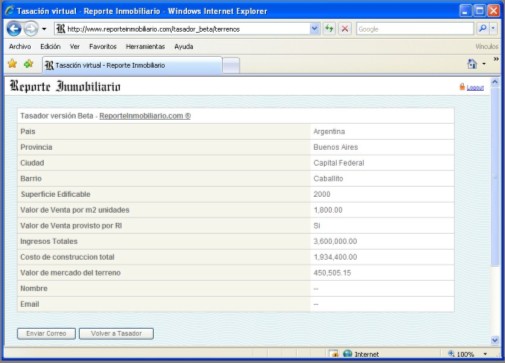Click the search magnifier button
The width and height of the screenshot is (505, 363).
pyautogui.click(x=482, y=29)
